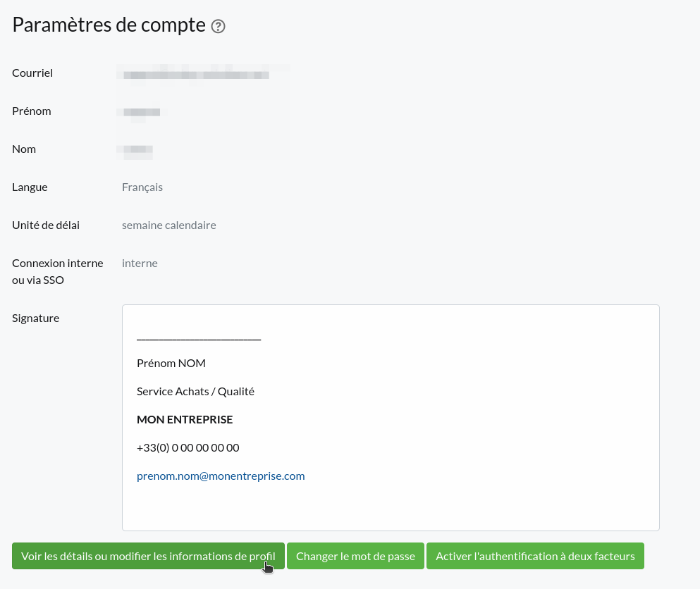Select the Courriel field label
The height and width of the screenshot is (589, 700).
tap(32, 73)
